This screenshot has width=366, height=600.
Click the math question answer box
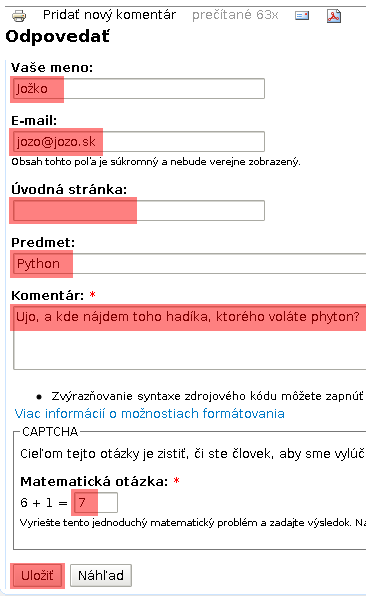coord(96,502)
